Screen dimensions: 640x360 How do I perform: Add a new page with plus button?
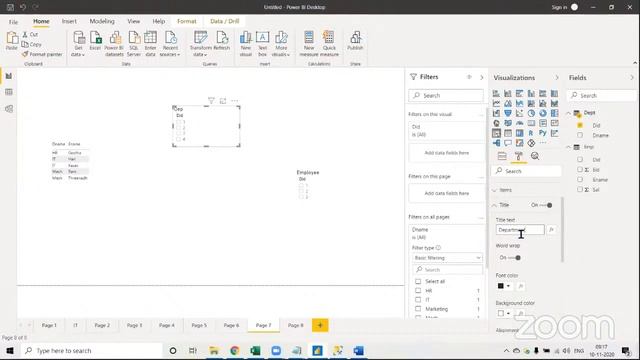point(320,325)
